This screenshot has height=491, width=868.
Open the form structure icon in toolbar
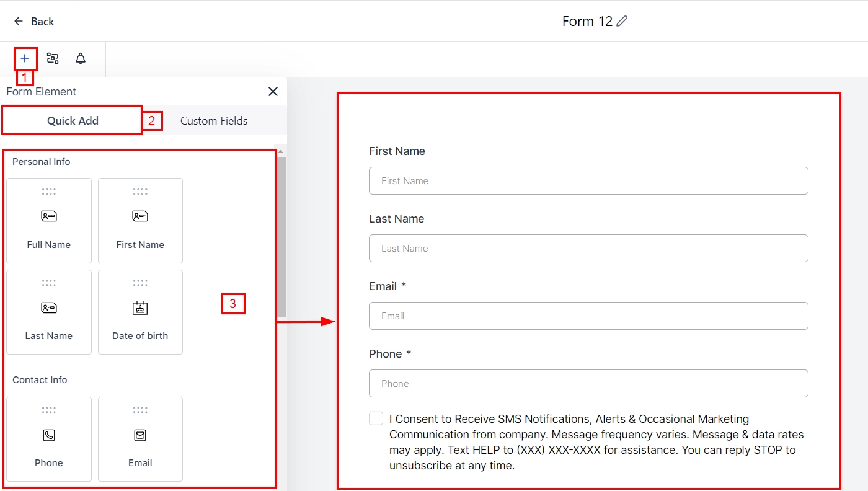click(53, 59)
